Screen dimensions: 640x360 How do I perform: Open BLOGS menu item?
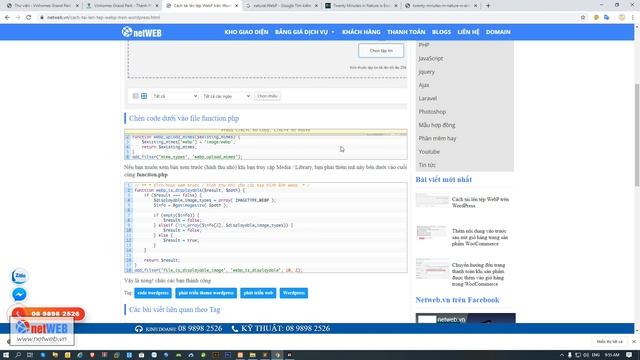441,32
